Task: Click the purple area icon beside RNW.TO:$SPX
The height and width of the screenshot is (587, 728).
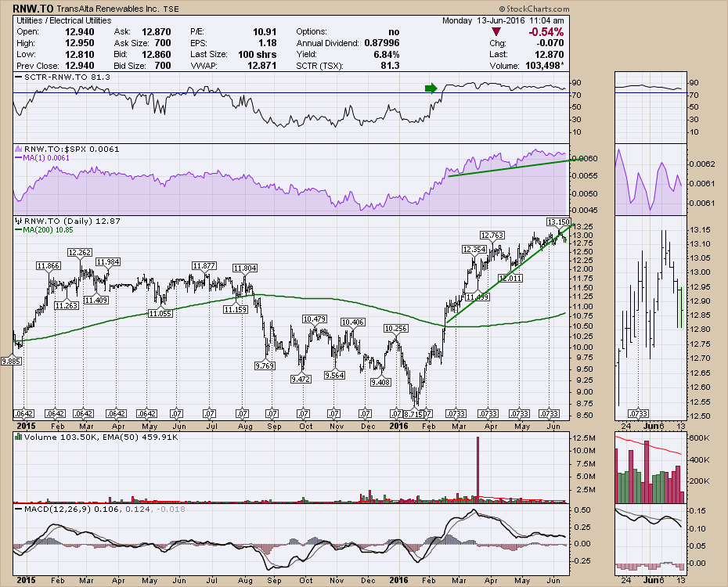Action: [x=19, y=149]
